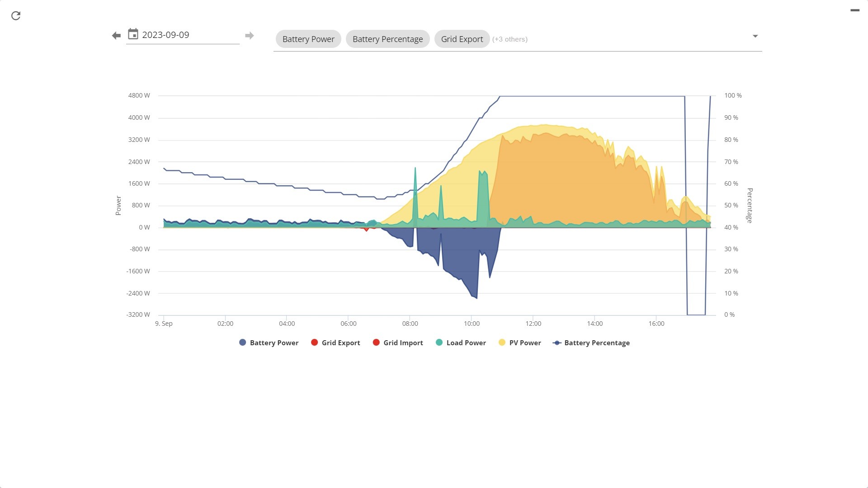868x488 pixels.
Task: Click the refresh icon
Action: point(16,16)
